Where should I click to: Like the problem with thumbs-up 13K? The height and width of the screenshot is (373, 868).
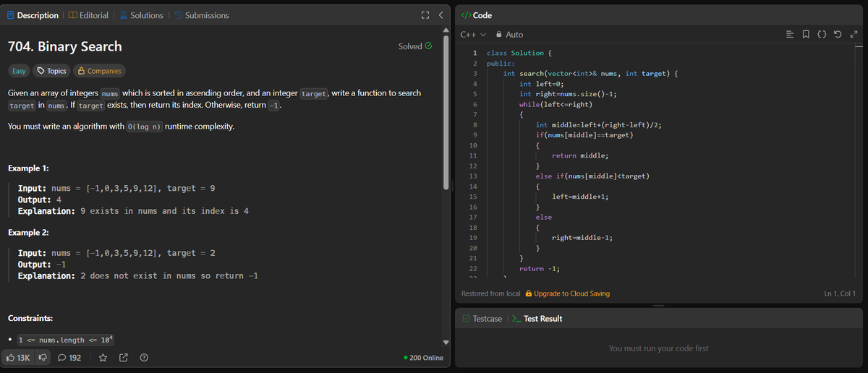[x=18, y=358]
